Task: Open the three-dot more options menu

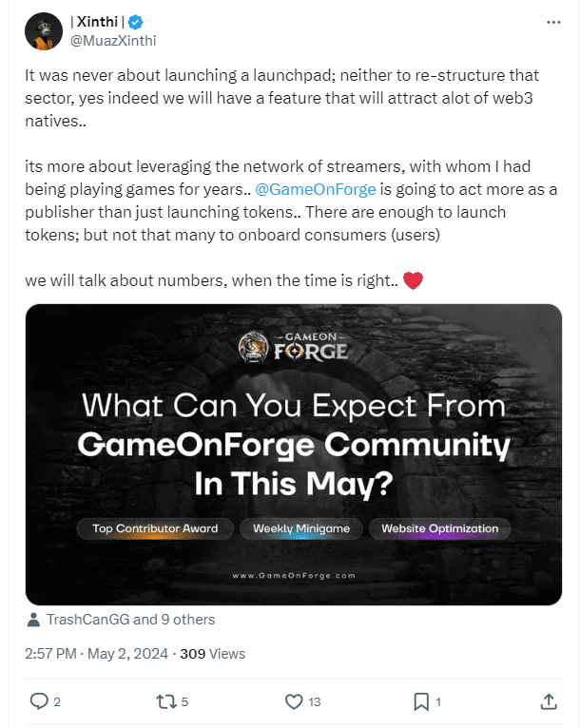Action: pos(553,23)
